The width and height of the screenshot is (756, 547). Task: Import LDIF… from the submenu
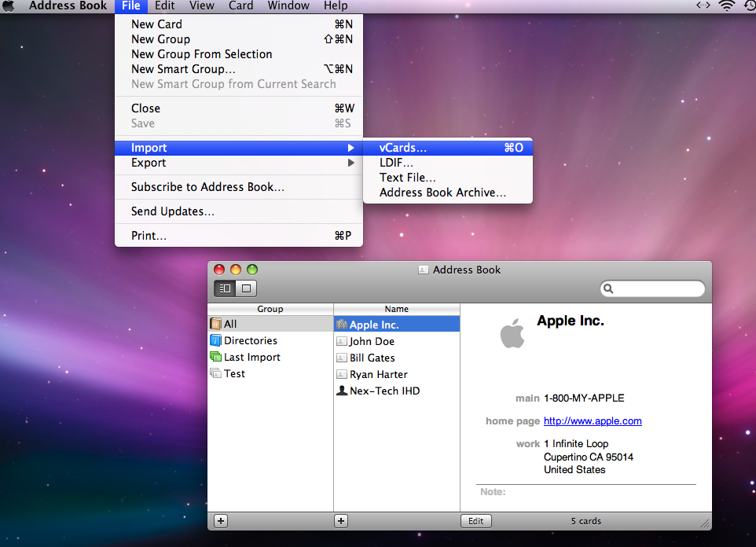[x=448, y=163]
